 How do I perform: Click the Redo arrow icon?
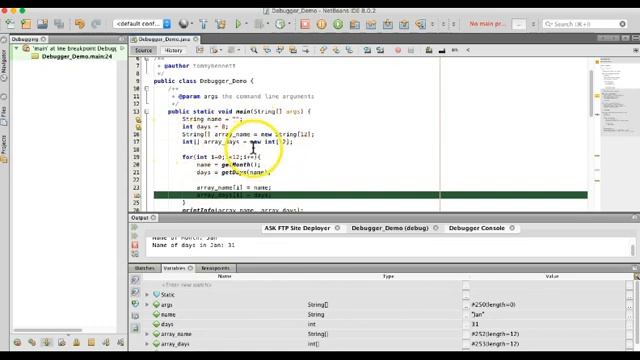[x=96, y=24]
